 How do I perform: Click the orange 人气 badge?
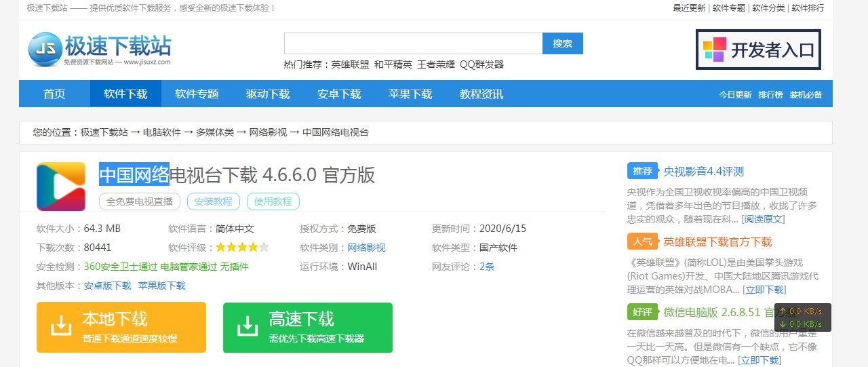point(642,242)
